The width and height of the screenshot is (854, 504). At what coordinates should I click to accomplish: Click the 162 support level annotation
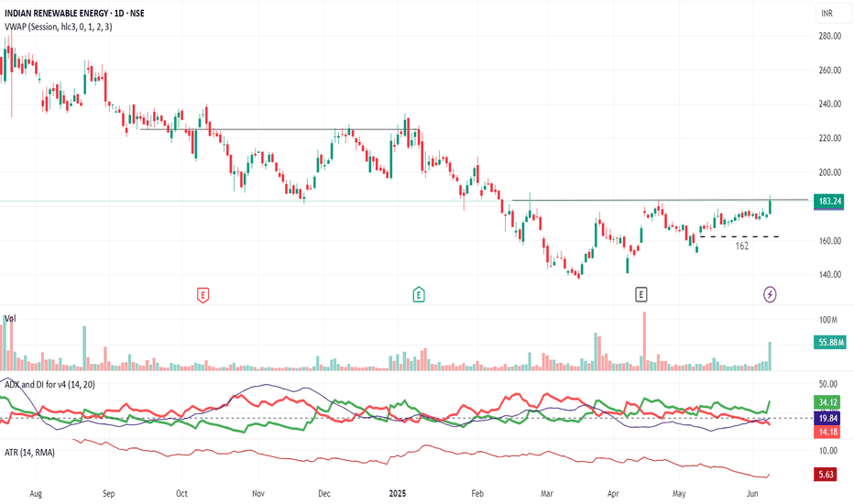(x=742, y=247)
